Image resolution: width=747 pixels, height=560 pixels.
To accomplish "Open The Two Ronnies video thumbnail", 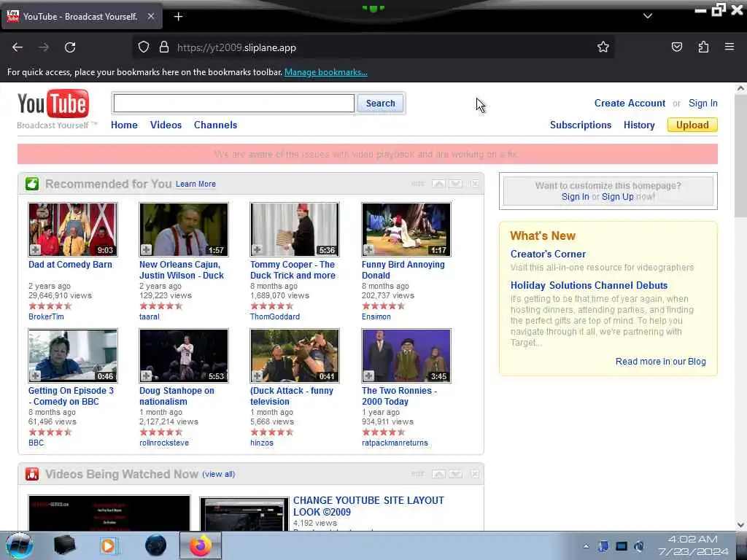I will (x=406, y=356).
